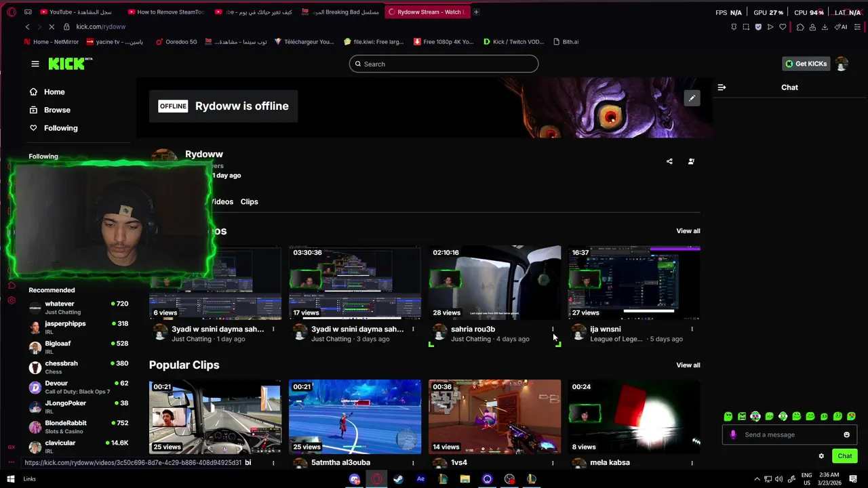This screenshot has height=488, width=868.
Task: Switch to the Clips tab
Action: (x=249, y=201)
